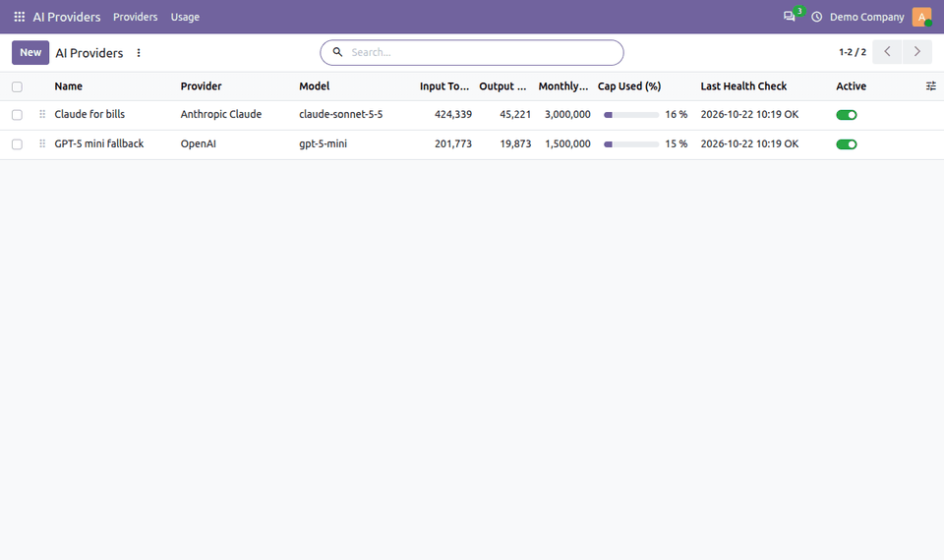Open the Demo Company switcher
944x560 pixels.
(x=867, y=17)
